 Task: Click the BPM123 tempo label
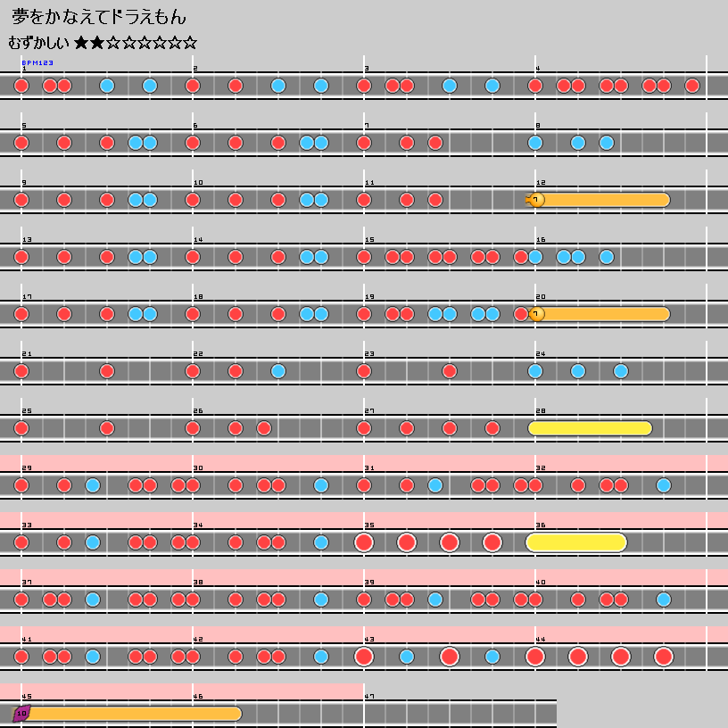tap(37, 63)
